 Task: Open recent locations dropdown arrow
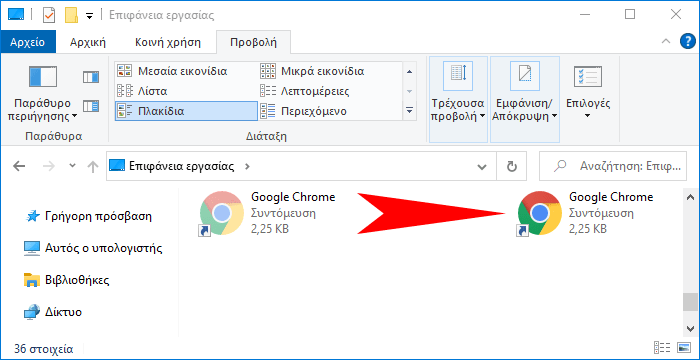pyautogui.click(x=72, y=167)
